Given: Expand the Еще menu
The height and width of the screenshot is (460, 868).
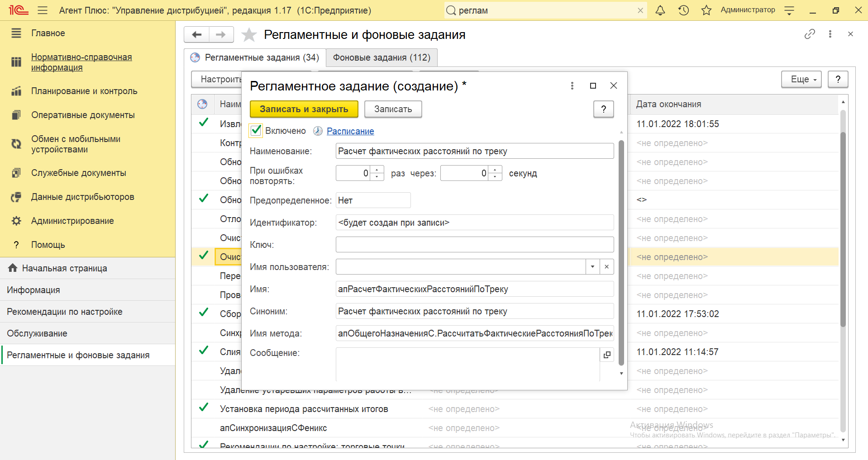Looking at the screenshot, I should tap(801, 79).
